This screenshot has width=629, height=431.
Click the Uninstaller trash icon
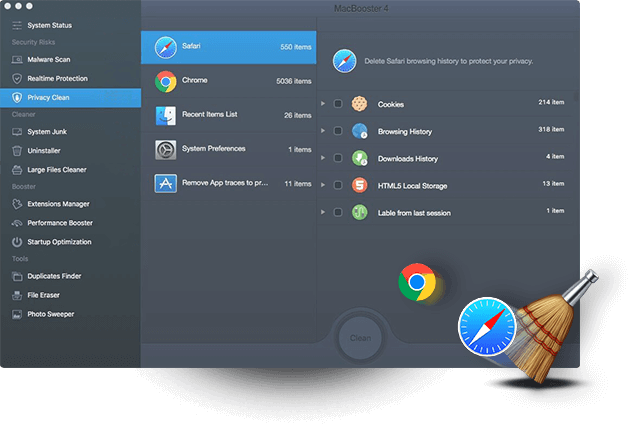17,151
